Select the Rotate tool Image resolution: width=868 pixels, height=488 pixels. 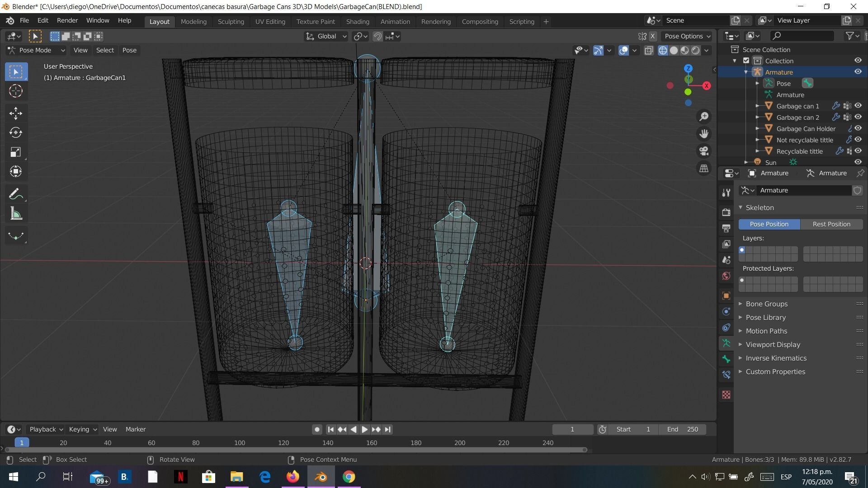16,132
